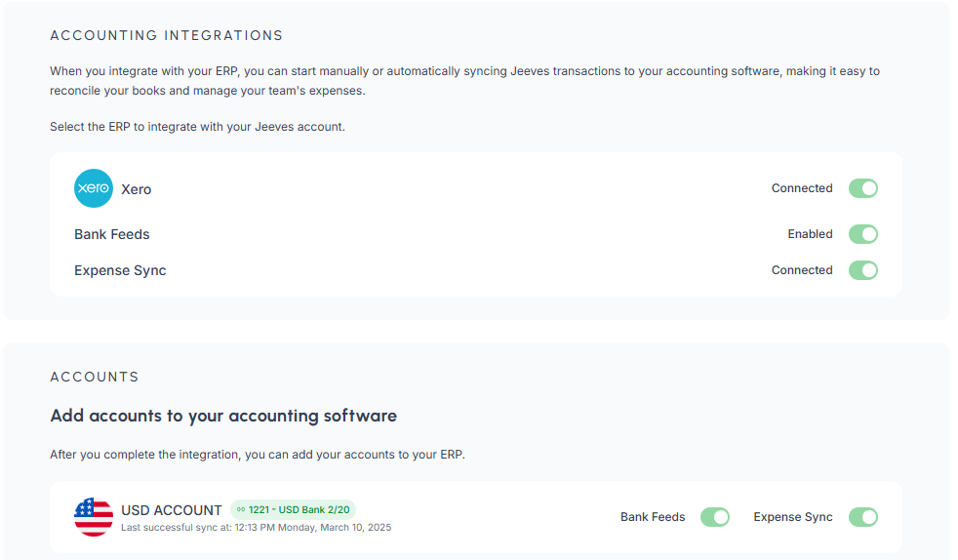958x560 pixels.
Task: Click the Enabled status beside Bank Feeds
Action: 810,234
